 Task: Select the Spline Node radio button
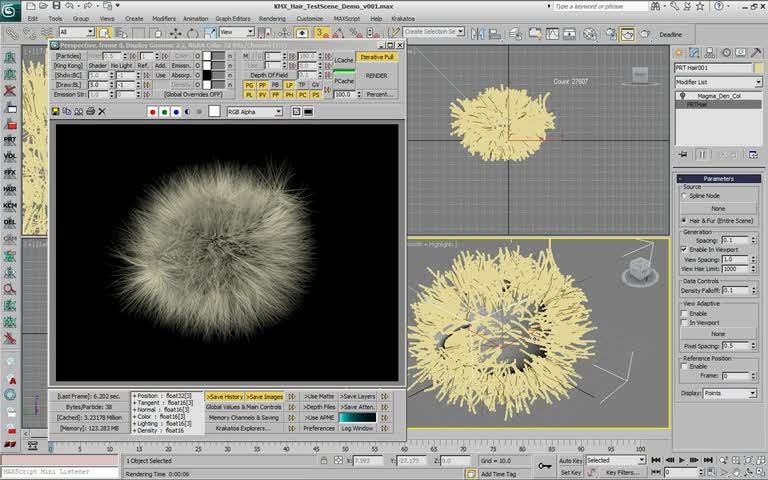683,196
